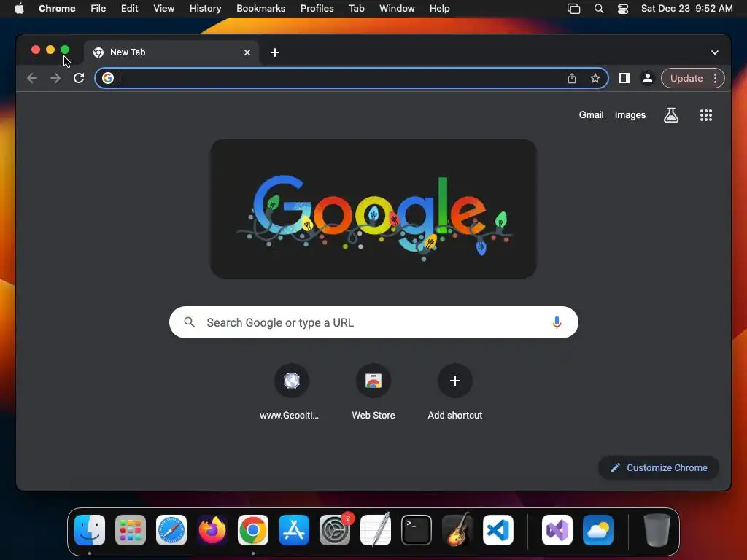Go back using the back arrow

click(x=32, y=78)
